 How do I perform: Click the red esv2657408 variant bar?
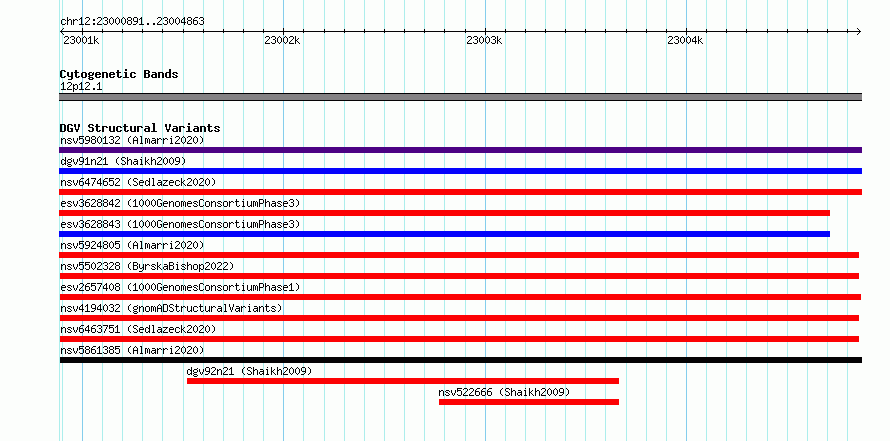coord(460,297)
